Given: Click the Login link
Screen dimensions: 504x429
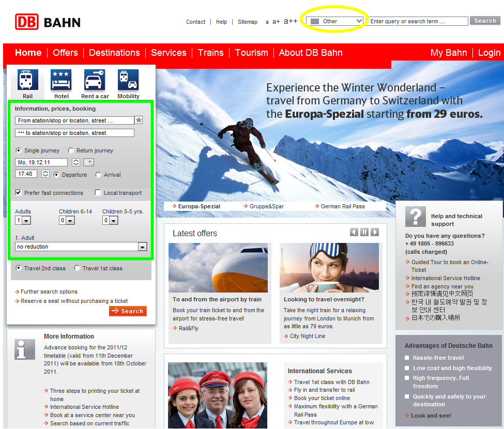Looking at the screenshot, I should [x=489, y=53].
